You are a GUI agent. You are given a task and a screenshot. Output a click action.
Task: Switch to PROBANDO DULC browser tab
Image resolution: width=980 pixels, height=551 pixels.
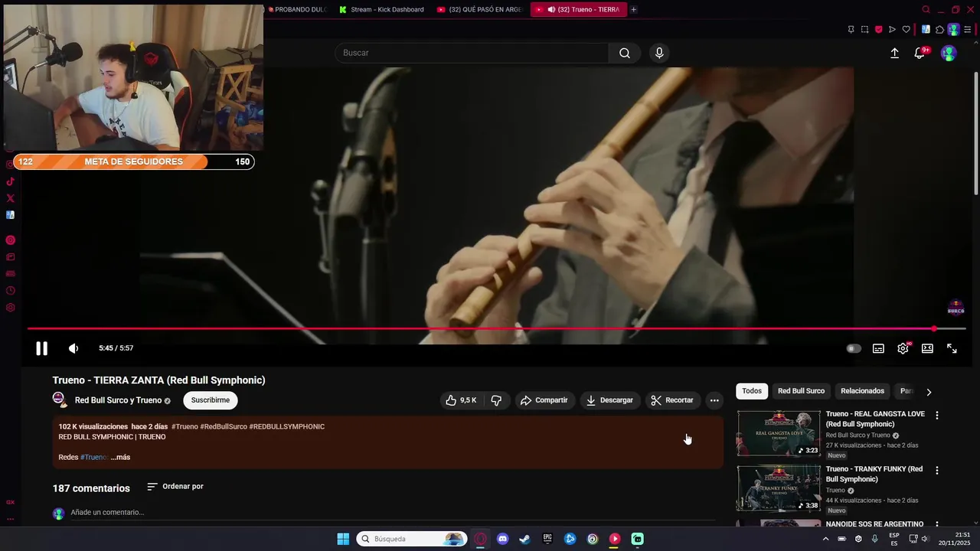click(297, 9)
